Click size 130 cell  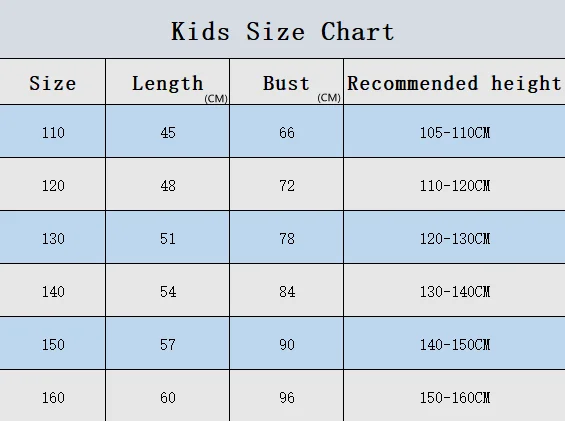pos(53,239)
